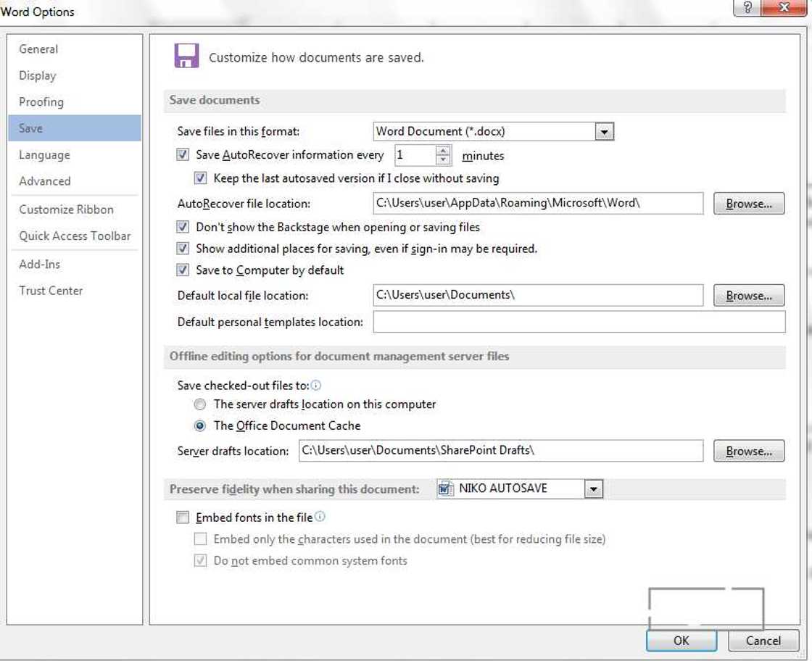Expand the NIKO AUTOSAVE document dropdown
The image size is (812, 661).
(593, 489)
